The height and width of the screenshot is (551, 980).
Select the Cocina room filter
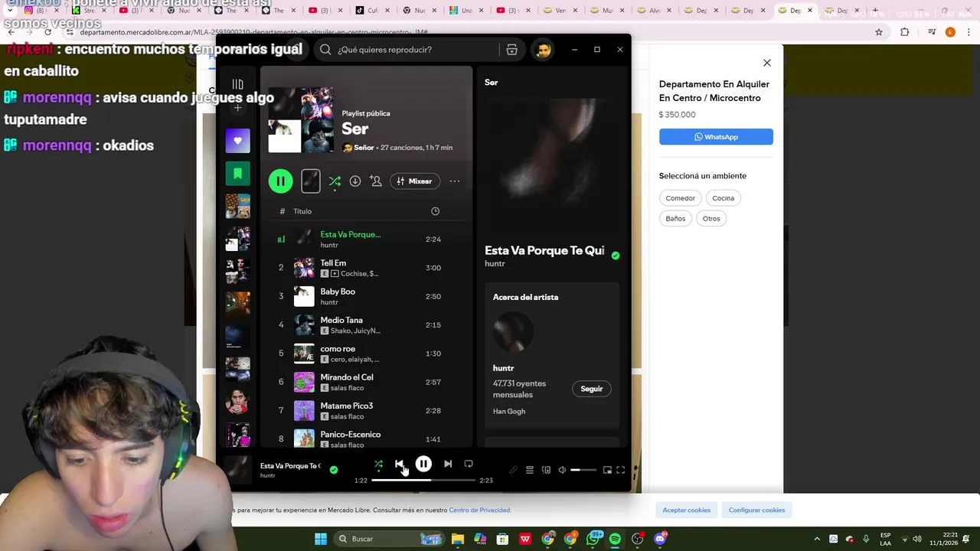pos(723,198)
